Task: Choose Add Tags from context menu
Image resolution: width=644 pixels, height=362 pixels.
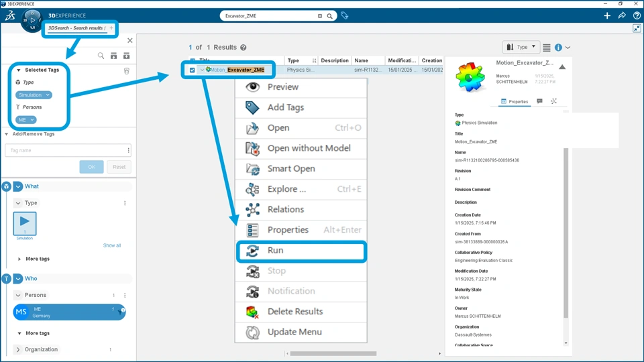Action: (301, 107)
